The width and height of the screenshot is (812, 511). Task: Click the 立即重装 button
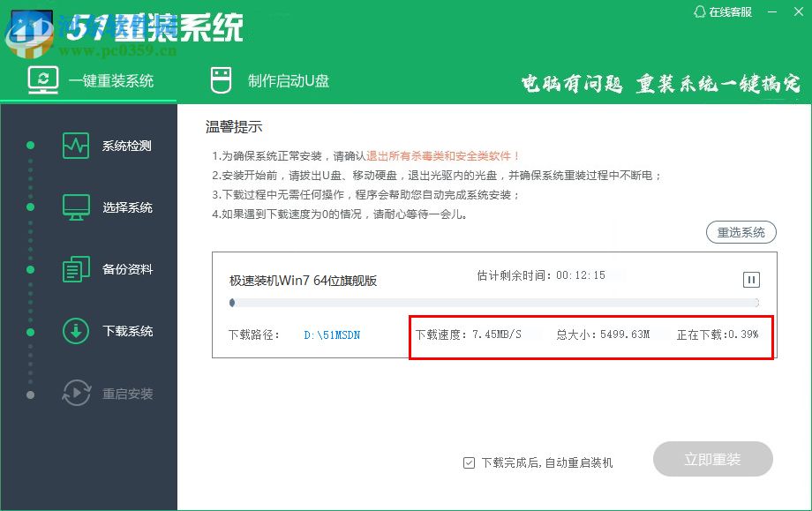point(712,460)
